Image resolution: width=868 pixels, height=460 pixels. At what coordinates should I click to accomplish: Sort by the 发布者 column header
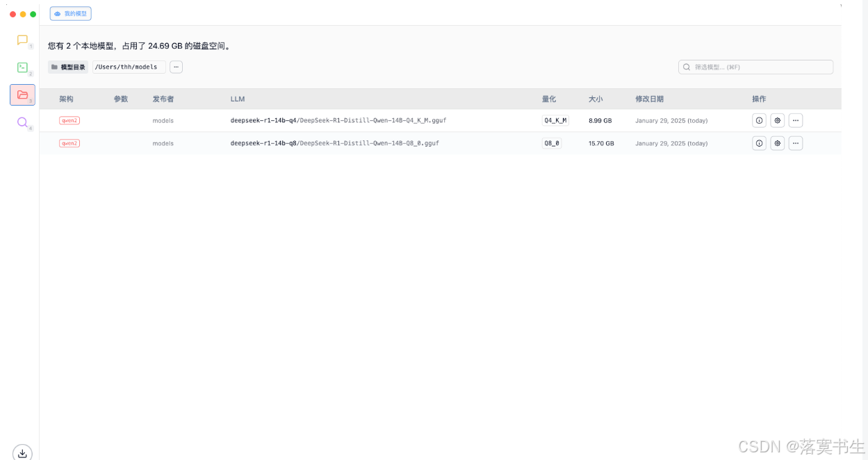tap(163, 99)
